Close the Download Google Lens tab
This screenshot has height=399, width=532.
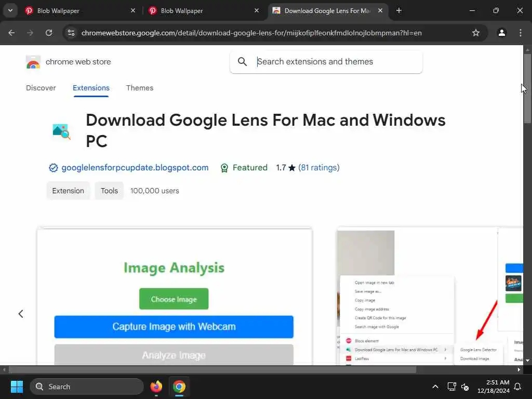coord(380,10)
